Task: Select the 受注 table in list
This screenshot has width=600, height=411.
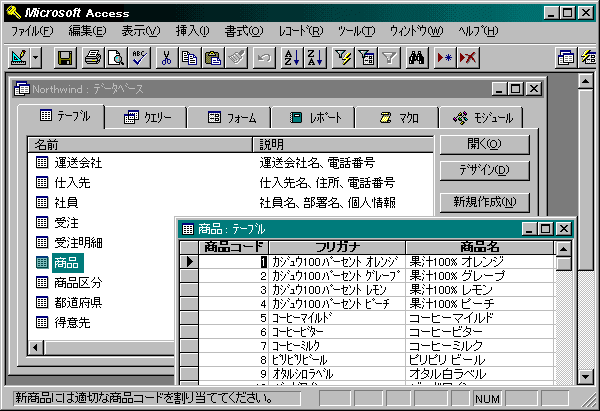Action: click(x=57, y=222)
